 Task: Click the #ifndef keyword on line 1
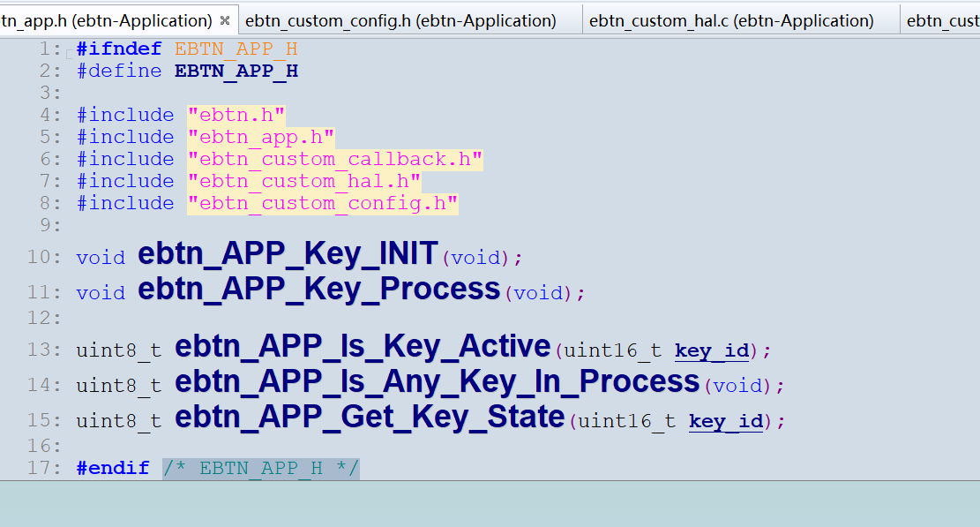[119, 49]
